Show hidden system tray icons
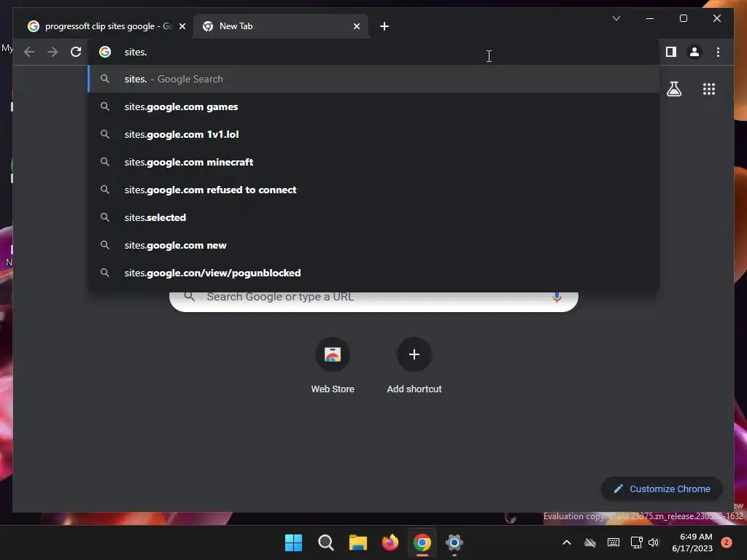 click(566, 542)
